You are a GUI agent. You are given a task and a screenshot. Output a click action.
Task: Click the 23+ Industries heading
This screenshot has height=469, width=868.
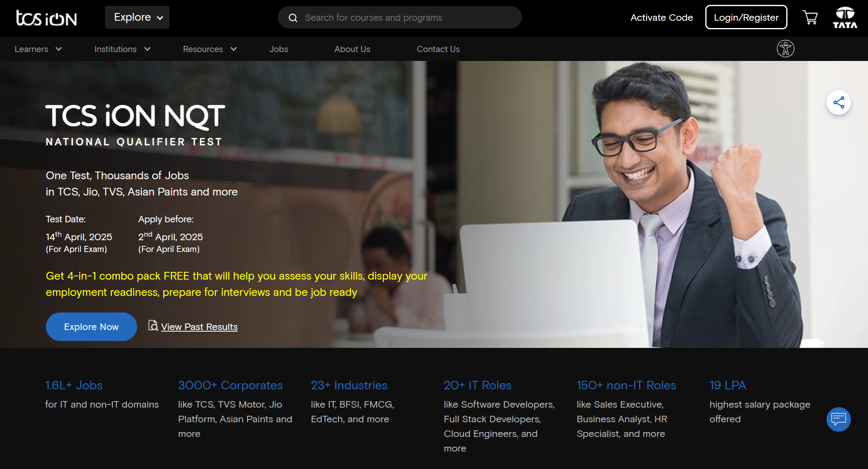click(349, 385)
